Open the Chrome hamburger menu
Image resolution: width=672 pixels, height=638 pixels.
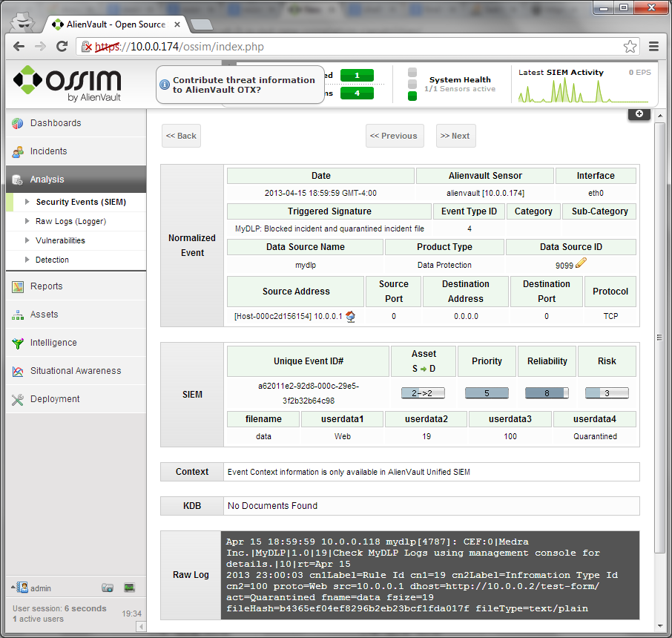point(653,46)
